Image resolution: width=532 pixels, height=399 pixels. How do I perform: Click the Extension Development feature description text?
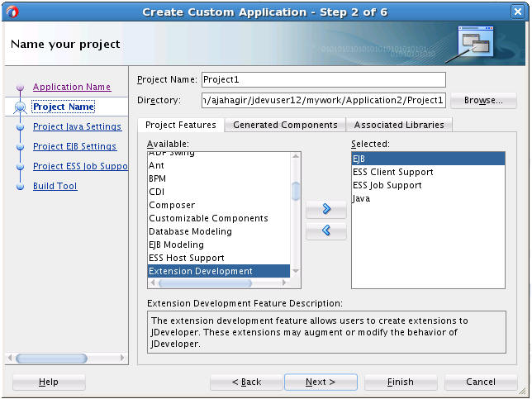point(326,332)
